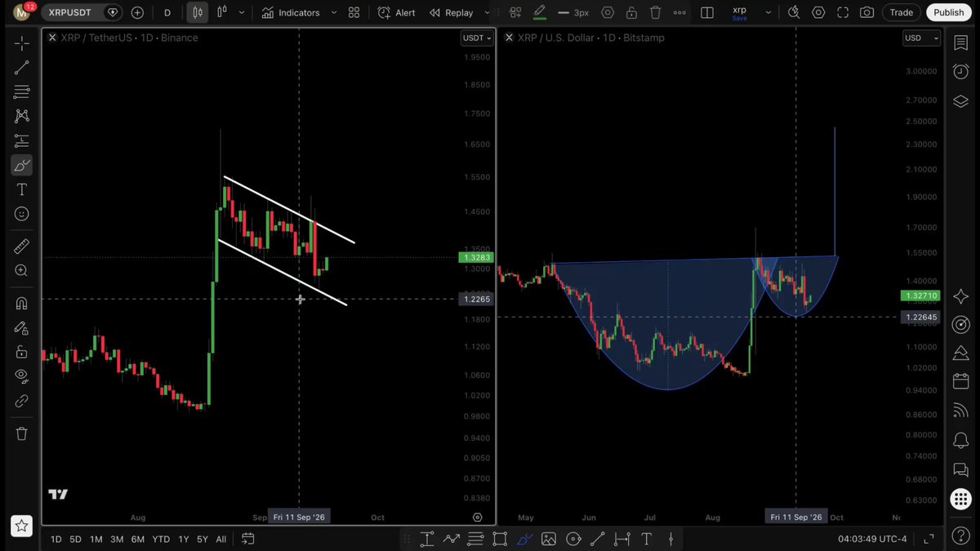Select the 3M time range tab

[x=117, y=539]
